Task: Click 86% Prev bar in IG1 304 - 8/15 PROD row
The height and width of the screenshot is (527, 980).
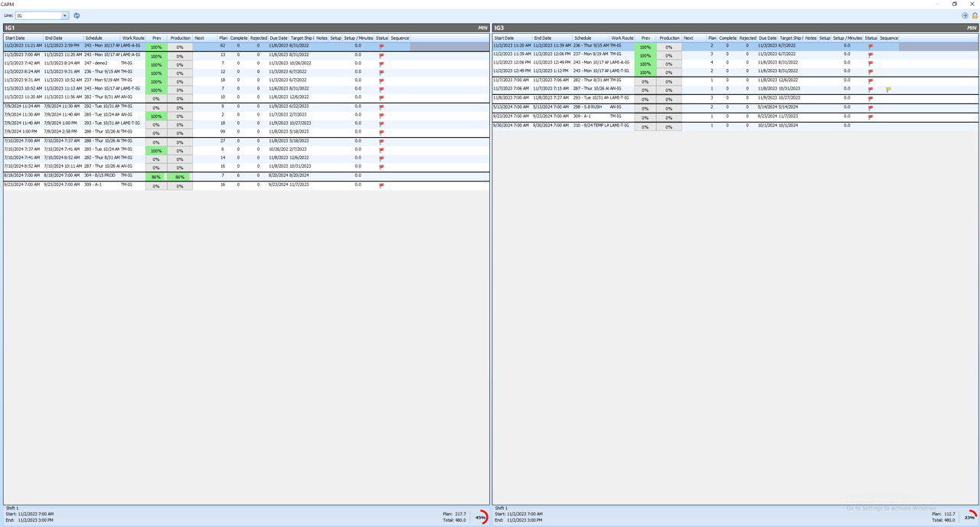Action: pyautogui.click(x=156, y=177)
